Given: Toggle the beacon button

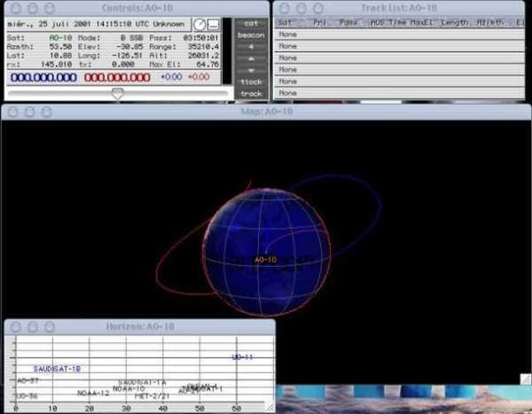Looking at the screenshot, I should (x=251, y=35).
